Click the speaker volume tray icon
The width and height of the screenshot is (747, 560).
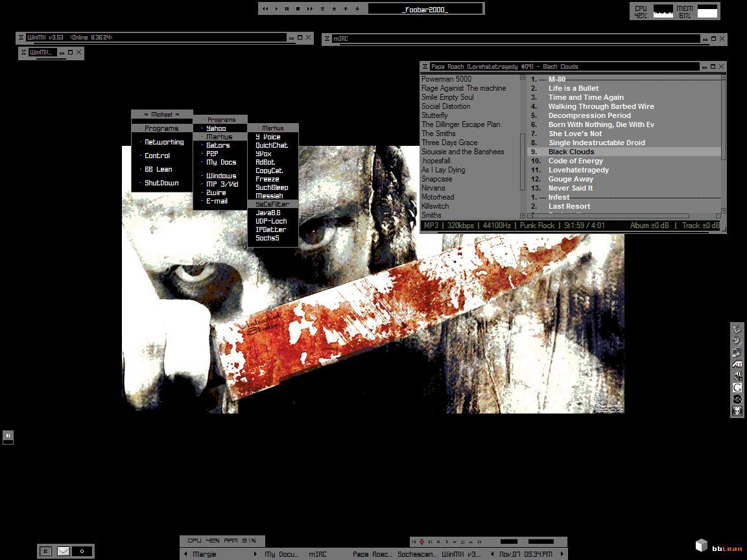point(737,376)
